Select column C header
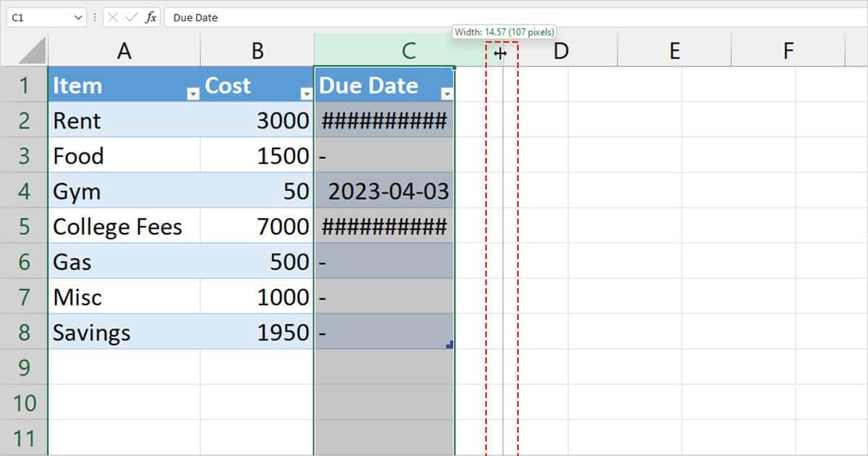The height and width of the screenshot is (456, 868). [409, 50]
